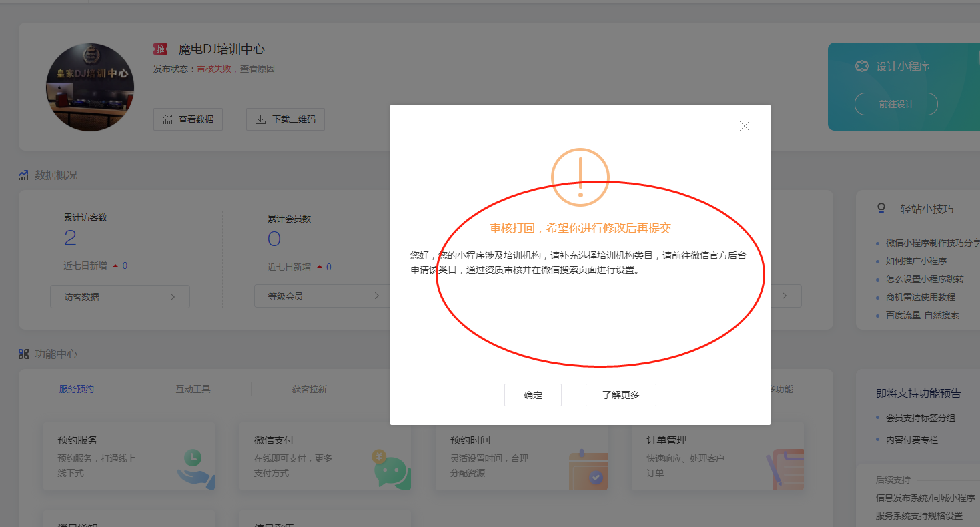Close the review rejection dialog with X
Viewport: 980px width, 527px height.
tap(745, 126)
